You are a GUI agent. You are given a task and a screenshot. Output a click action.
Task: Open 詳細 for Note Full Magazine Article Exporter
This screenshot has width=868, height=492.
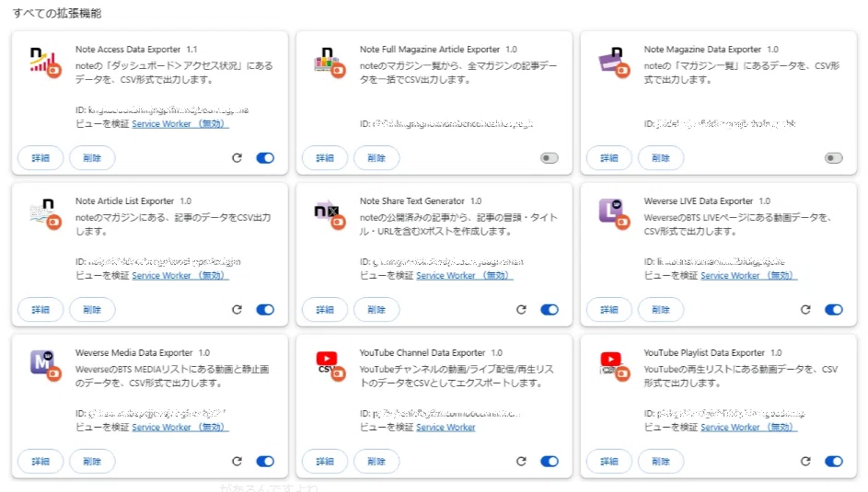click(x=324, y=158)
